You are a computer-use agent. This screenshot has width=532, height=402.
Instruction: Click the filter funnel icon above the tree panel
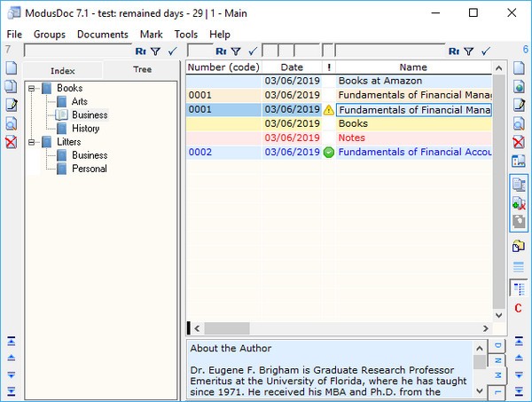point(156,51)
